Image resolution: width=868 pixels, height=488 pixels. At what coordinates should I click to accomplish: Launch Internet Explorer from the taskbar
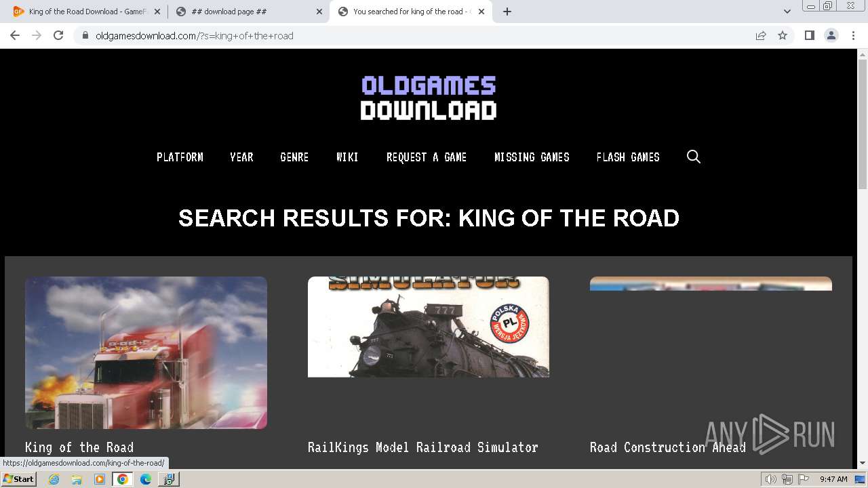tap(54, 479)
